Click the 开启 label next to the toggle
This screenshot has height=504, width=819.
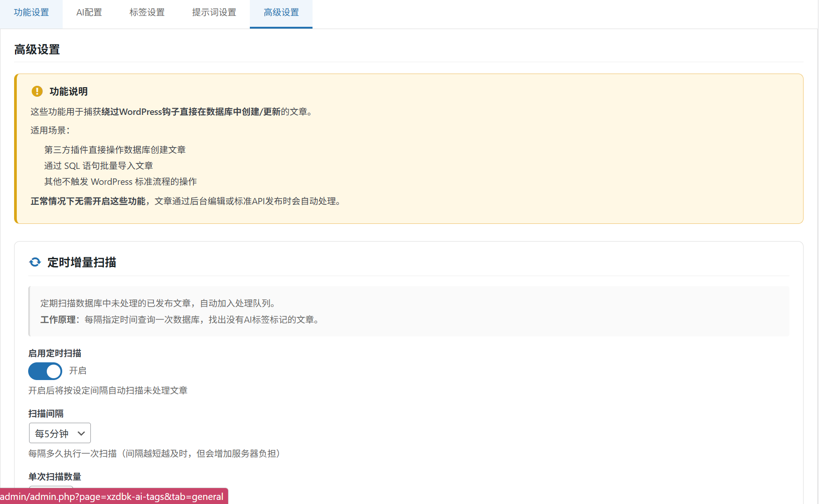pyautogui.click(x=78, y=371)
